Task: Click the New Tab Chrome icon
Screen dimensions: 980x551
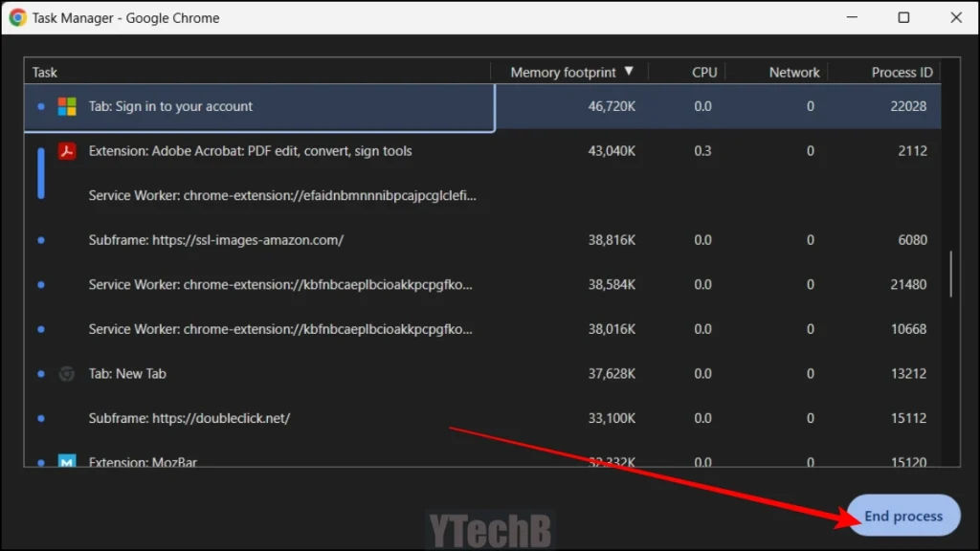Action: coord(67,374)
